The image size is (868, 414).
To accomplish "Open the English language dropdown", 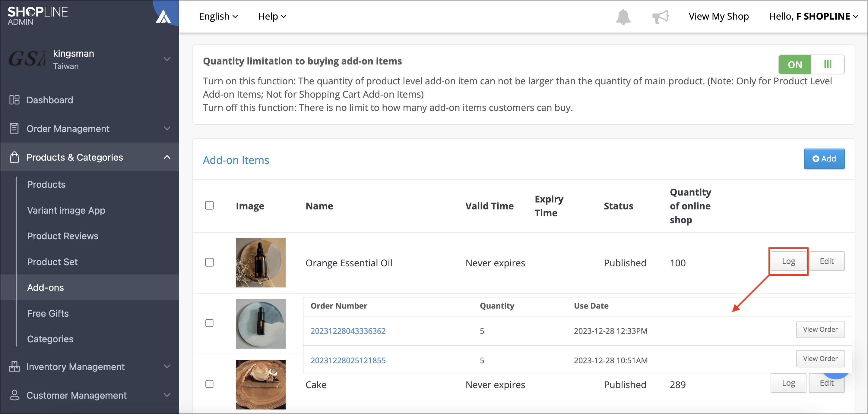I will click(x=218, y=16).
